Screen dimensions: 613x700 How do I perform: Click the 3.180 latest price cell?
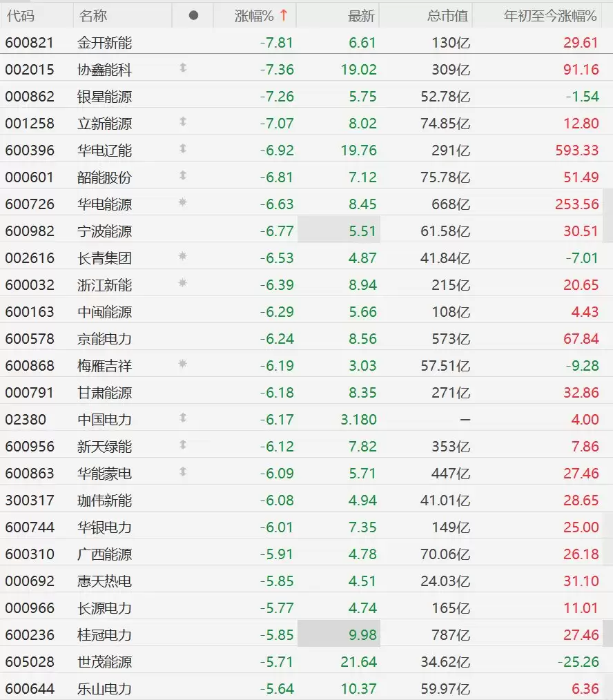tap(358, 420)
